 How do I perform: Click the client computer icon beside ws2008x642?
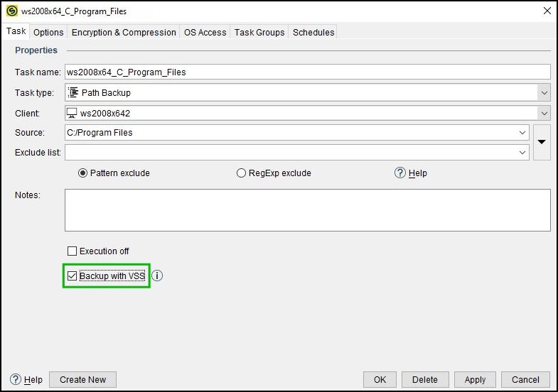(x=72, y=113)
